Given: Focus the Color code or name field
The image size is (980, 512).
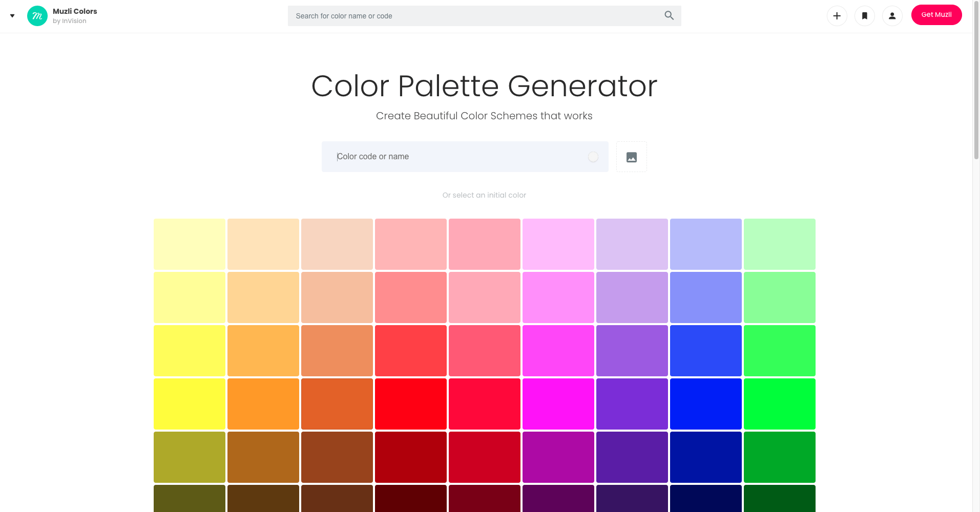Looking at the screenshot, I should (x=465, y=157).
